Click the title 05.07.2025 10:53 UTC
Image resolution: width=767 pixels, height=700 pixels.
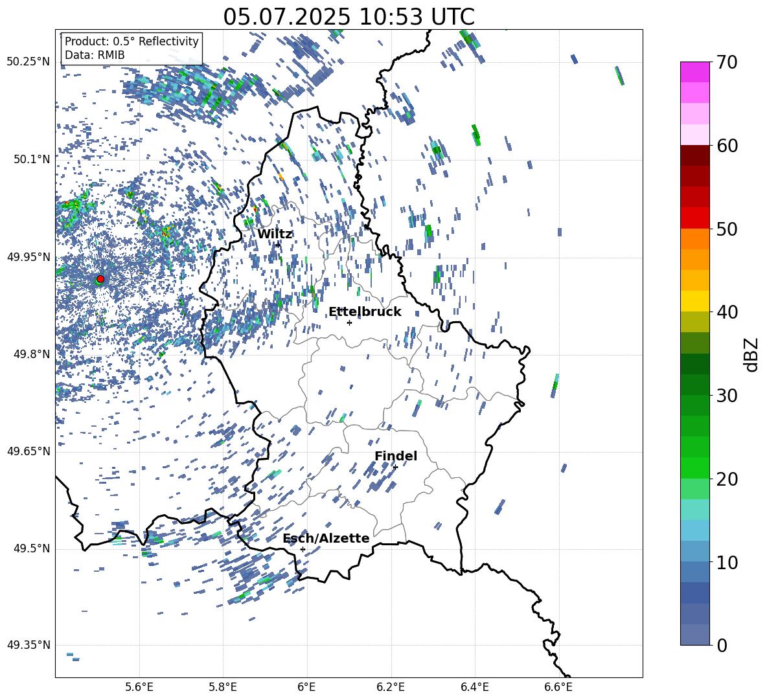click(349, 17)
